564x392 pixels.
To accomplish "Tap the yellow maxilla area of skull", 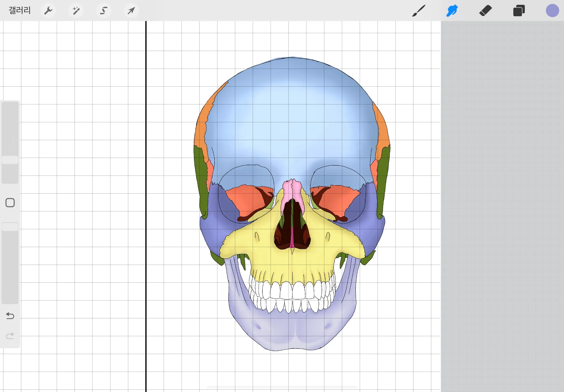I will tap(292, 260).
